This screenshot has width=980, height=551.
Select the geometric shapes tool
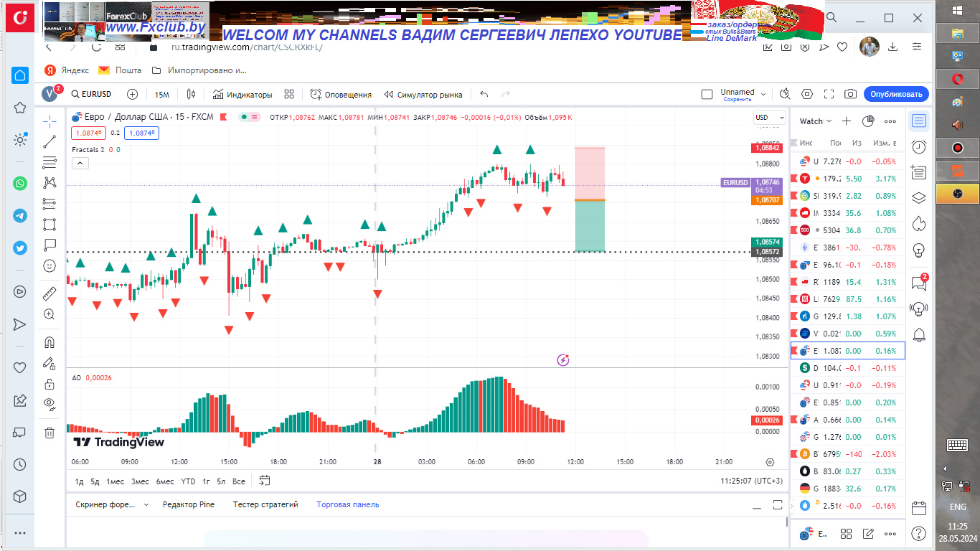(50, 225)
